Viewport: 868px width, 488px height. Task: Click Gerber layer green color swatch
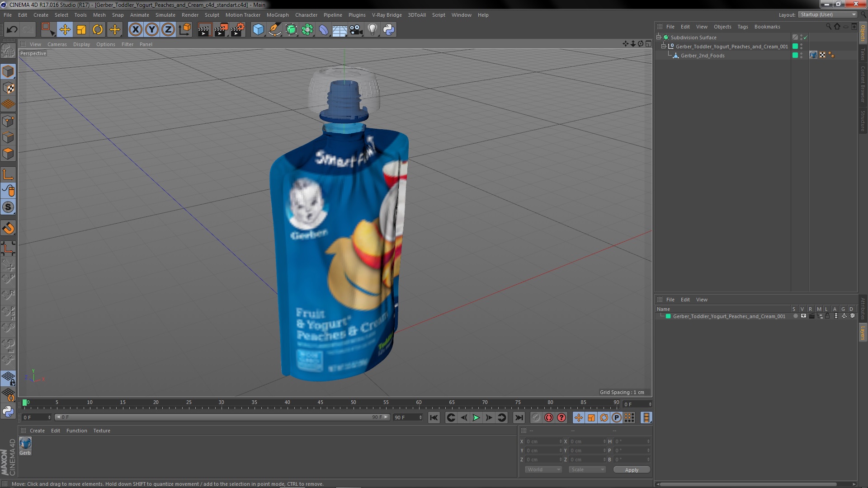click(x=668, y=316)
